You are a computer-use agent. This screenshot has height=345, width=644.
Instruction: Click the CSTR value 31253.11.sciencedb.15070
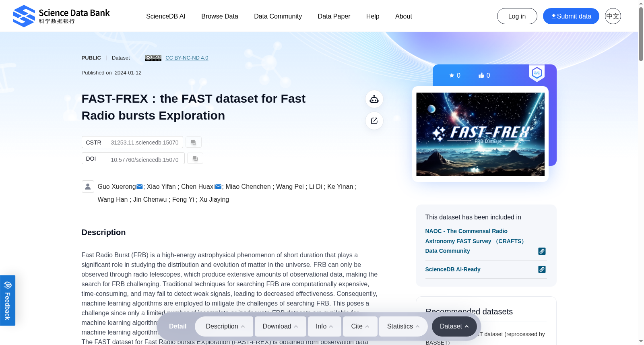tap(144, 143)
